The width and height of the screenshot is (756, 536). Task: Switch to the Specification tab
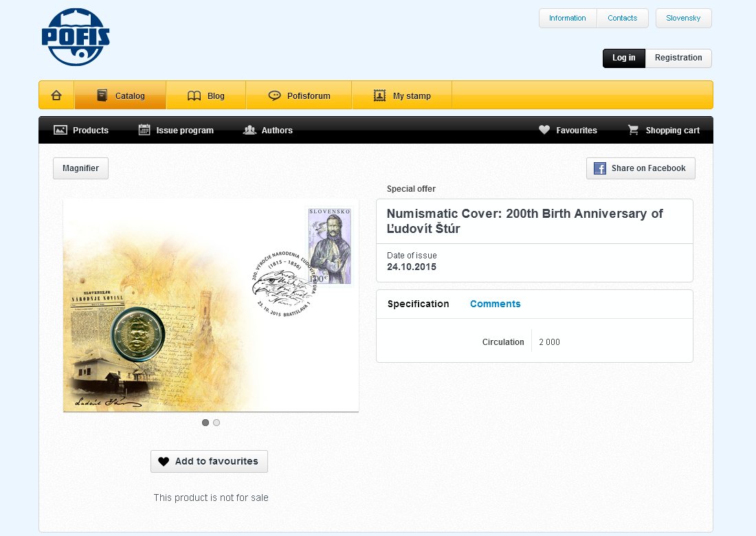(x=418, y=304)
